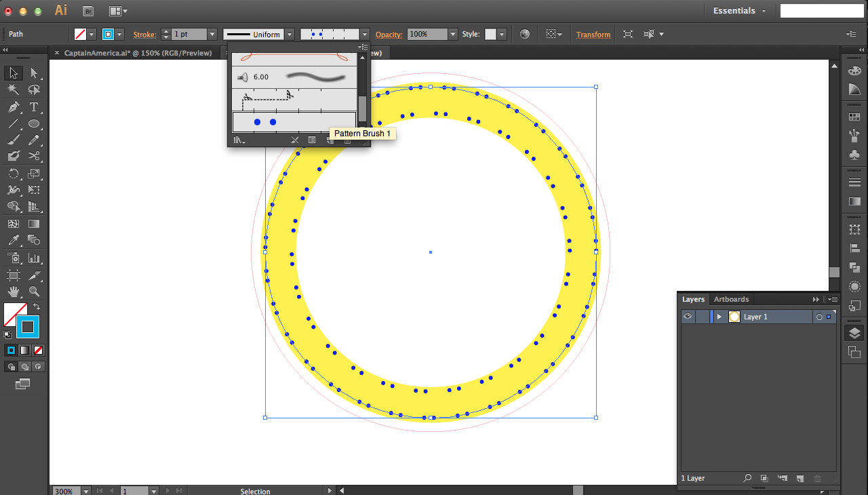The height and width of the screenshot is (495, 868).
Task: Select the Type tool
Action: click(x=35, y=106)
